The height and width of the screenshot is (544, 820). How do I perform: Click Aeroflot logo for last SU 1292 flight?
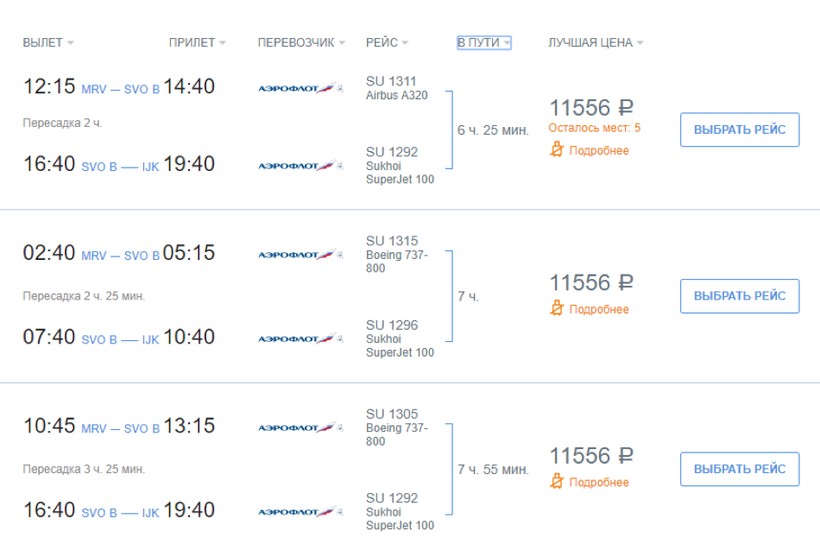point(301,512)
